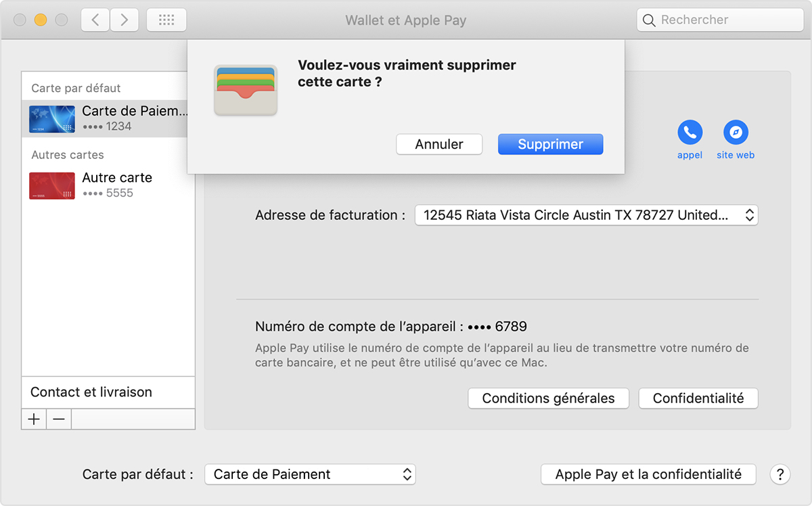Open help with the question mark
The width and height of the screenshot is (812, 506).
[x=780, y=474]
